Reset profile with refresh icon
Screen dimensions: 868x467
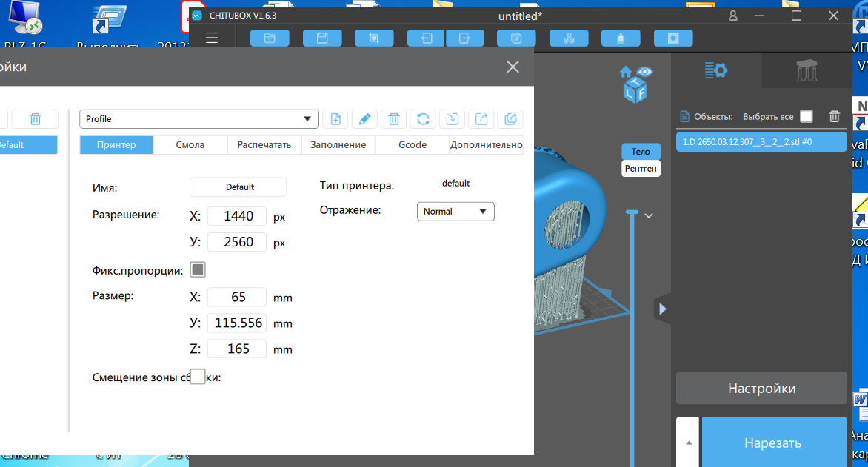tap(423, 119)
